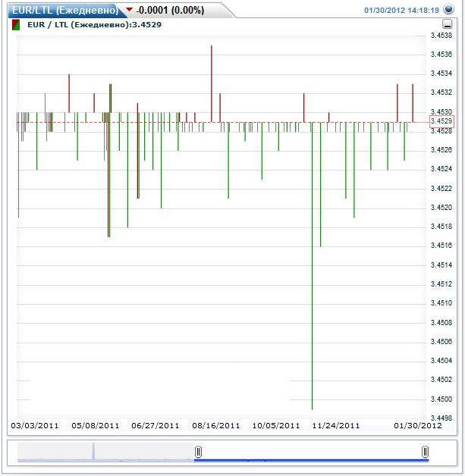Click the y-axis label 3.4534

[441, 74]
